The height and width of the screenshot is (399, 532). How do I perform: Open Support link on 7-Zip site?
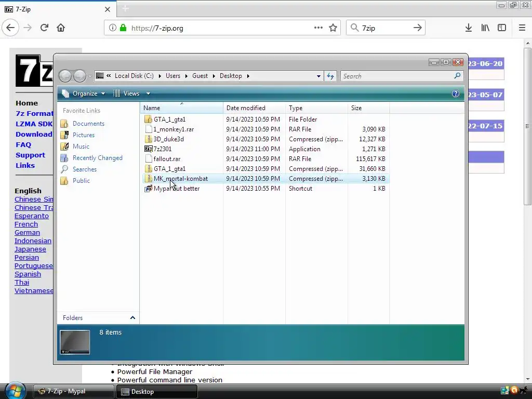click(x=30, y=155)
